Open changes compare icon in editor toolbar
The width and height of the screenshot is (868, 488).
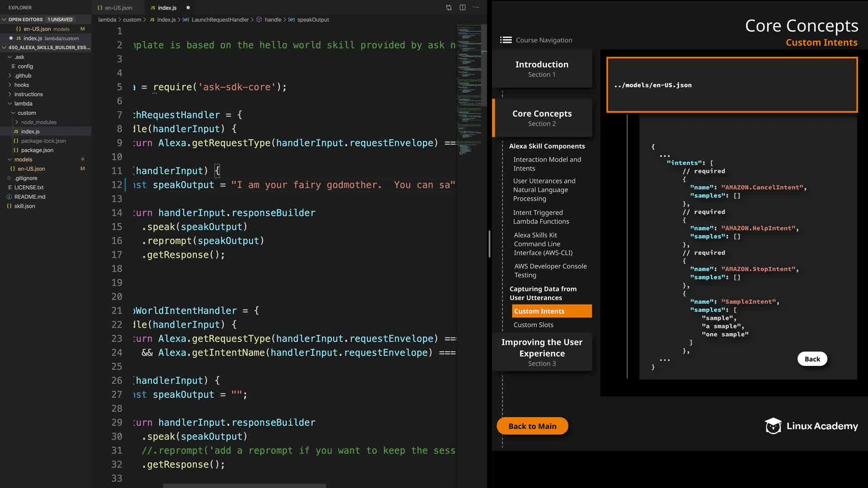(448, 8)
